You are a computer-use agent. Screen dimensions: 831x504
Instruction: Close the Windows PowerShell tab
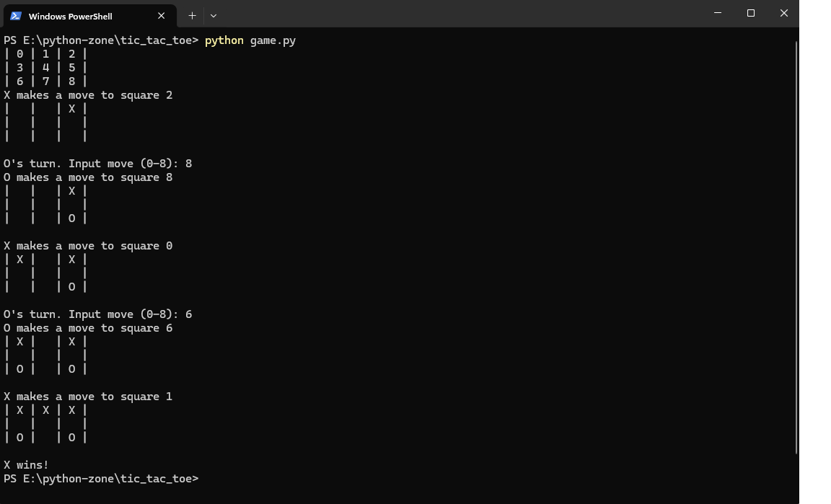click(x=161, y=16)
